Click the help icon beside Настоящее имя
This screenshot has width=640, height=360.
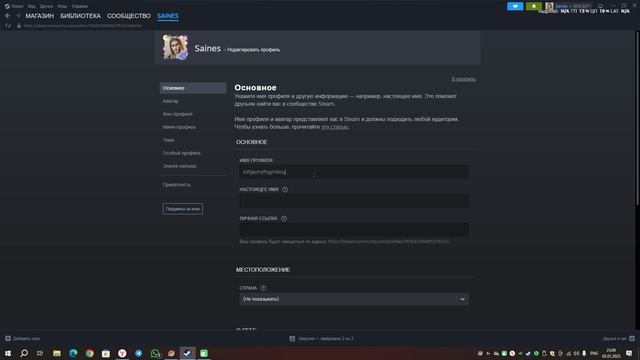285,189
